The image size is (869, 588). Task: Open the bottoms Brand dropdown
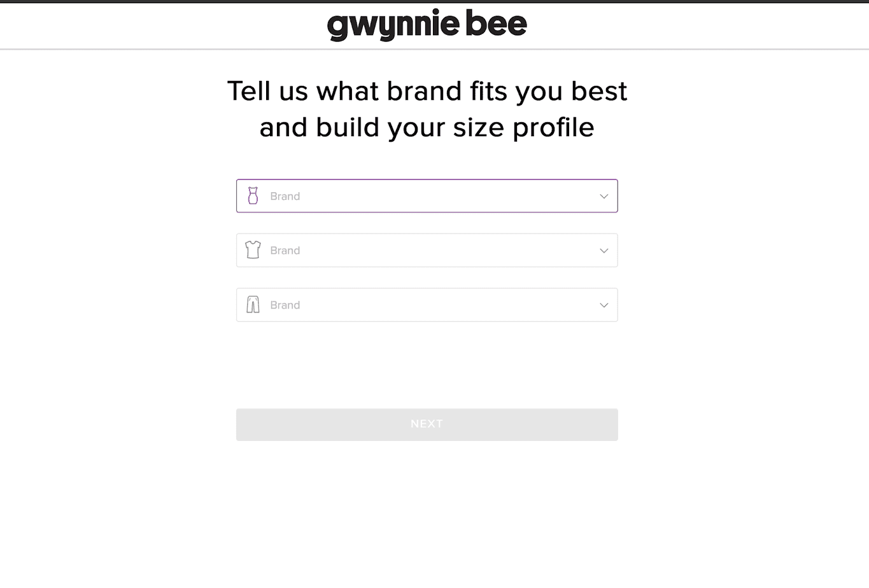pyautogui.click(x=427, y=305)
